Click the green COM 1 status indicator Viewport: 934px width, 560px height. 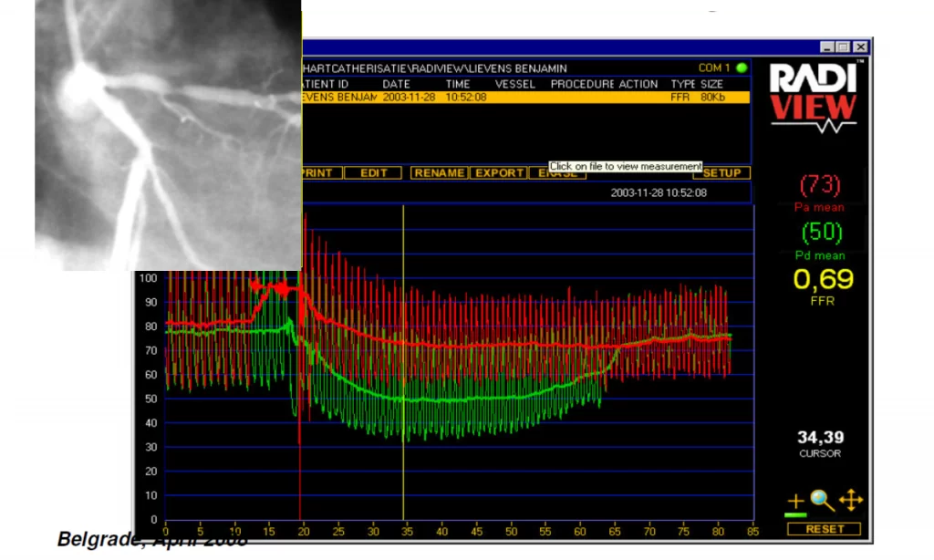(742, 67)
